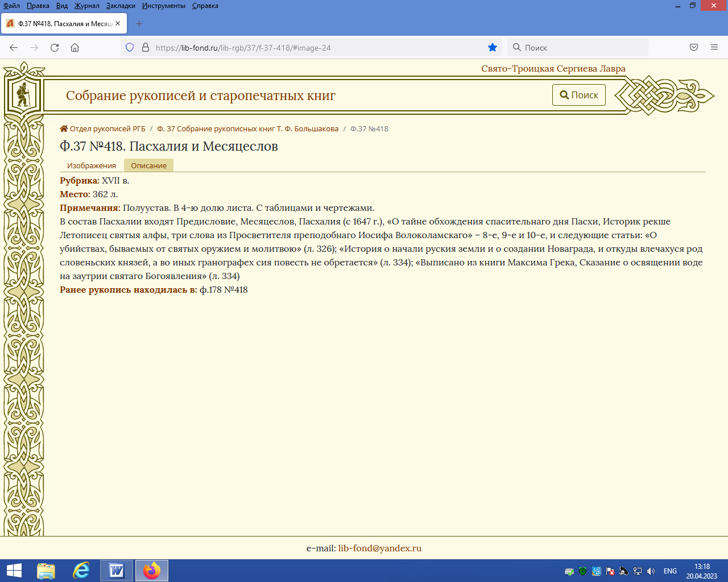
Task: Open Word from the taskbar
Action: [x=117, y=571]
